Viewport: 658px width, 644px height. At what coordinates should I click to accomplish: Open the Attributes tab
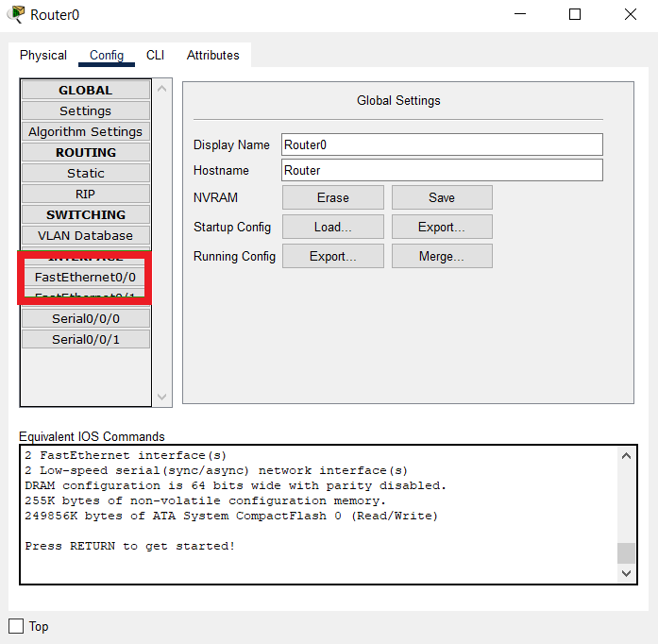pyautogui.click(x=212, y=56)
